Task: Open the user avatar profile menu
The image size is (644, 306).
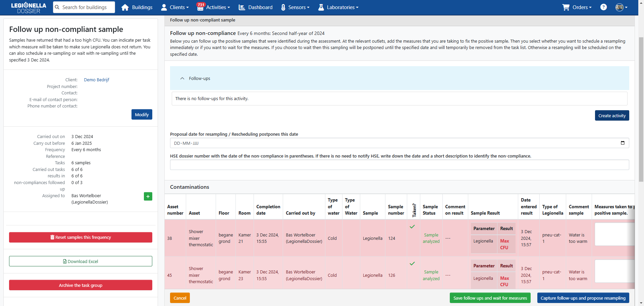Action: 621,7
